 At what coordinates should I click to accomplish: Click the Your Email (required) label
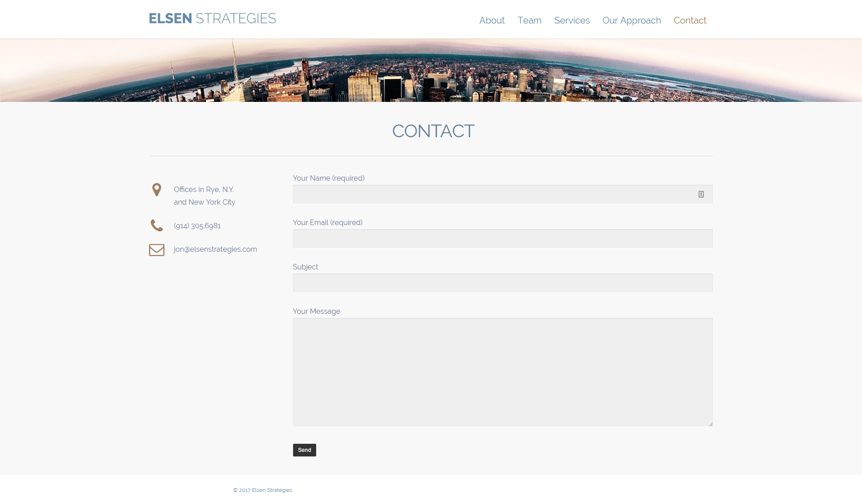click(x=327, y=223)
